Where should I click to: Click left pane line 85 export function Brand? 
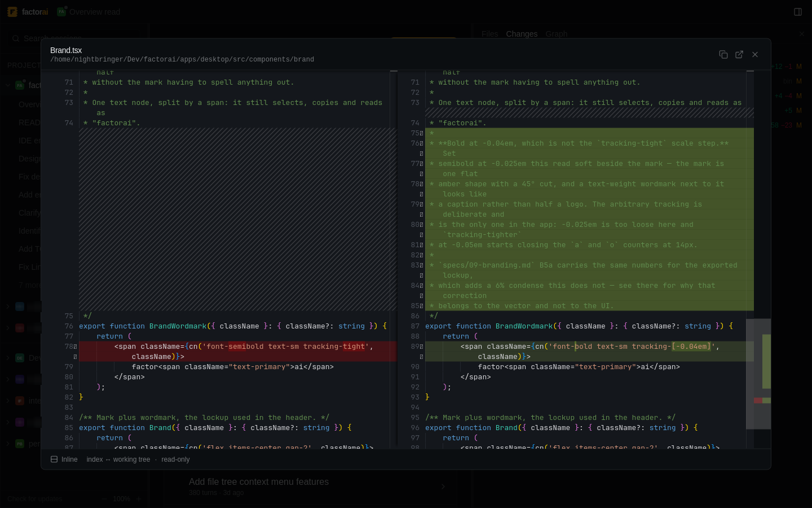tap(215, 428)
